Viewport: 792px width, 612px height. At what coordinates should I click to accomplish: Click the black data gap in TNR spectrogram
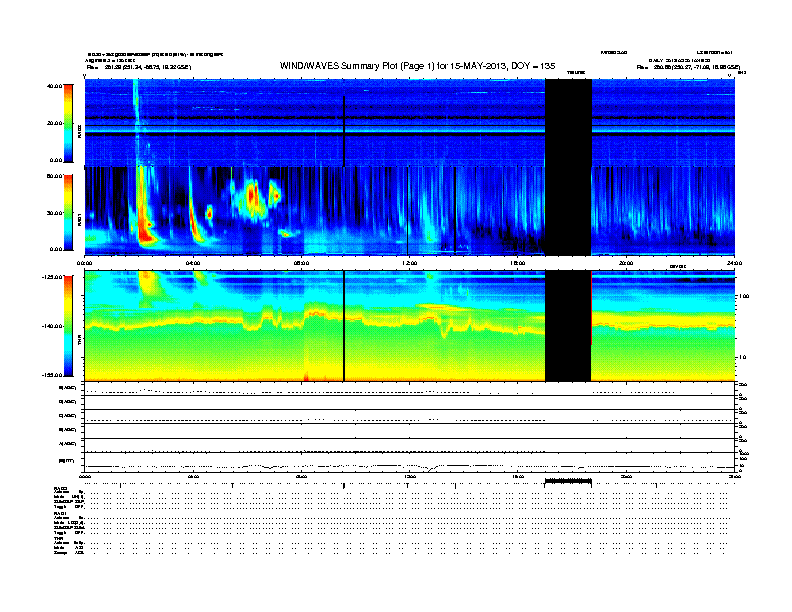click(x=568, y=326)
